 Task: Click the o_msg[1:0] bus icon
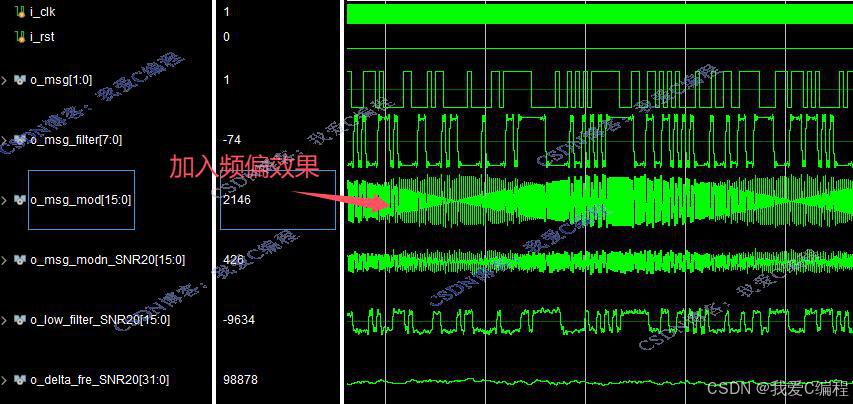point(20,80)
